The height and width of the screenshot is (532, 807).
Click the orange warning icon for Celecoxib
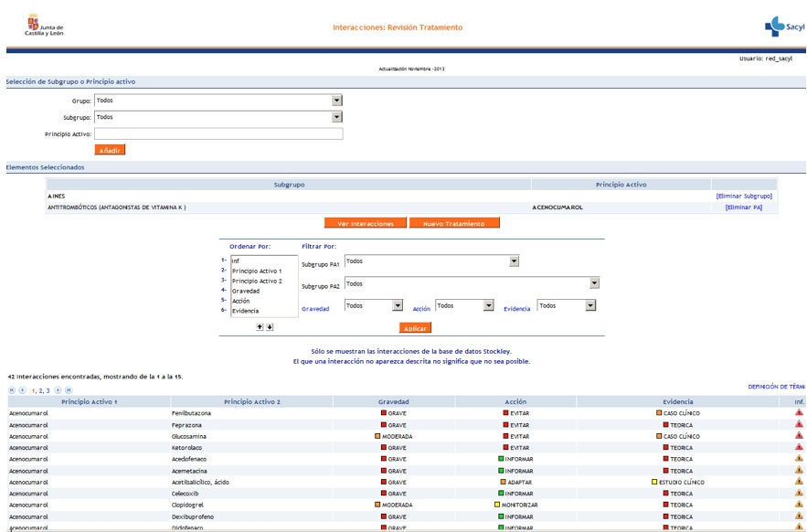coord(799,494)
